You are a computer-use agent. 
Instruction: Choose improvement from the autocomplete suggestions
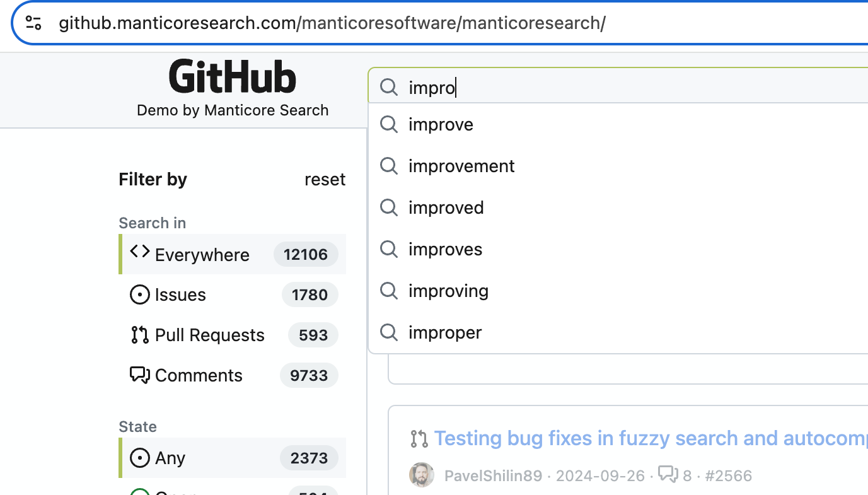tap(461, 166)
